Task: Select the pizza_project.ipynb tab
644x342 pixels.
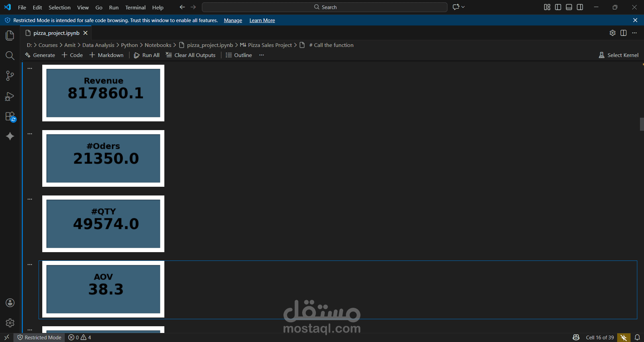Action: [x=56, y=33]
